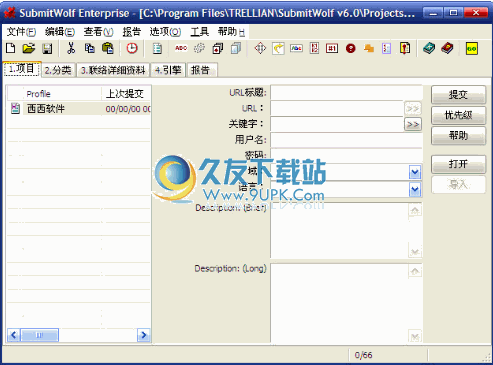Save the project with the floppy disk icon
The height and width of the screenshot is (365, 493).
(x=47, y=49)
